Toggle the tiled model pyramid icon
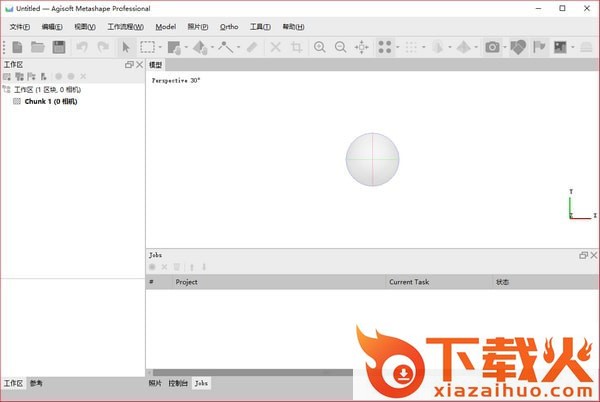 coord(464,47)
